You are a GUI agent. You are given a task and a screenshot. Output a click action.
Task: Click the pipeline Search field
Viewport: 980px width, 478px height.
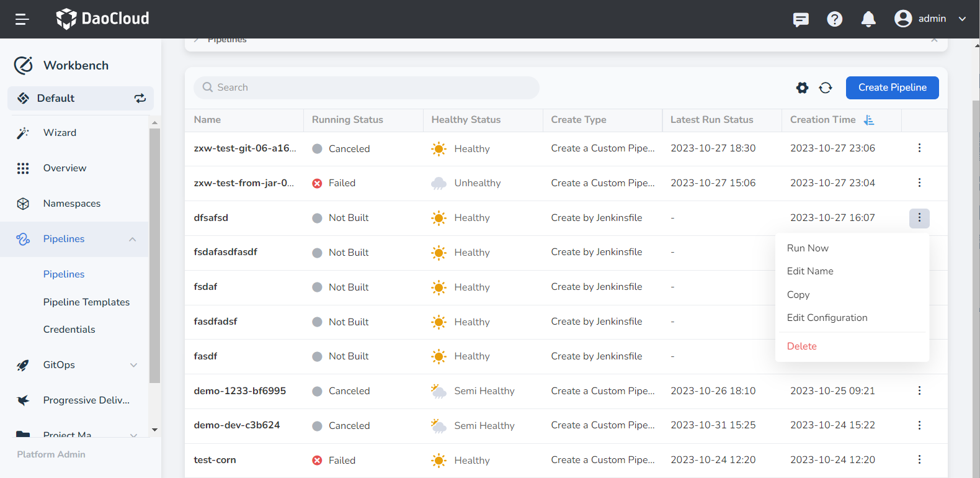pos(366,88)
